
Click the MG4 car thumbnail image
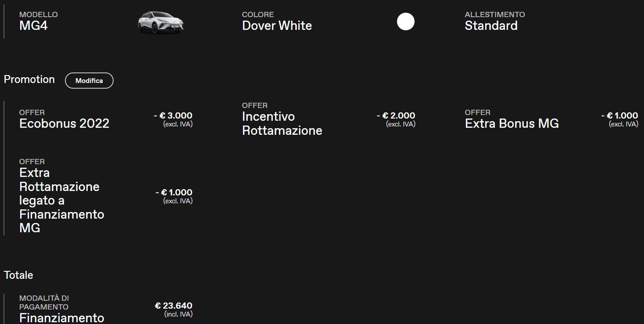point(161,22)
